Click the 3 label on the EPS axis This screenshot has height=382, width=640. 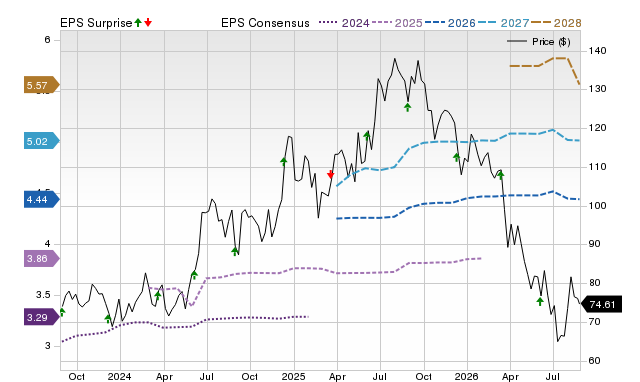click(47, 345)
